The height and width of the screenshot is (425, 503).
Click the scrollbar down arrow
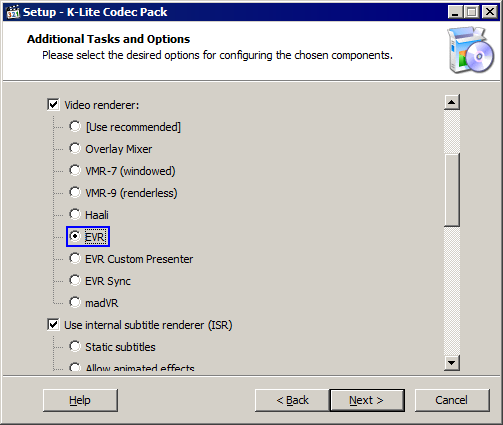point(452,363)
